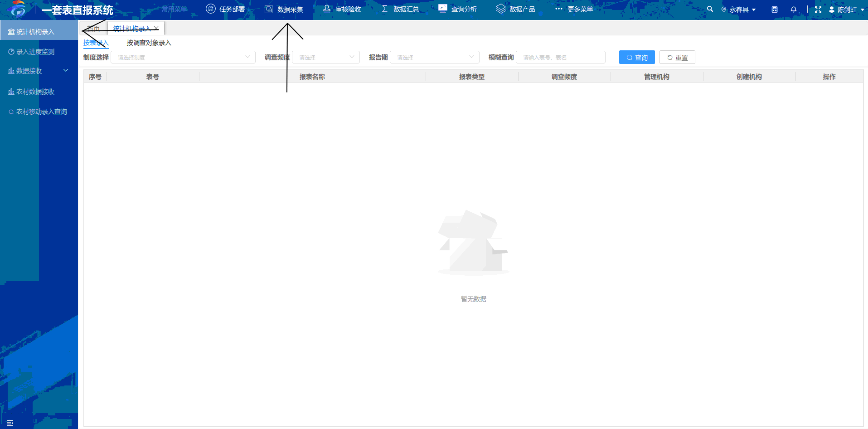This screenshot has width=868, height=429.
Task: Open 农村移动录入查询 in the sidebar
Action: [39, 112]
